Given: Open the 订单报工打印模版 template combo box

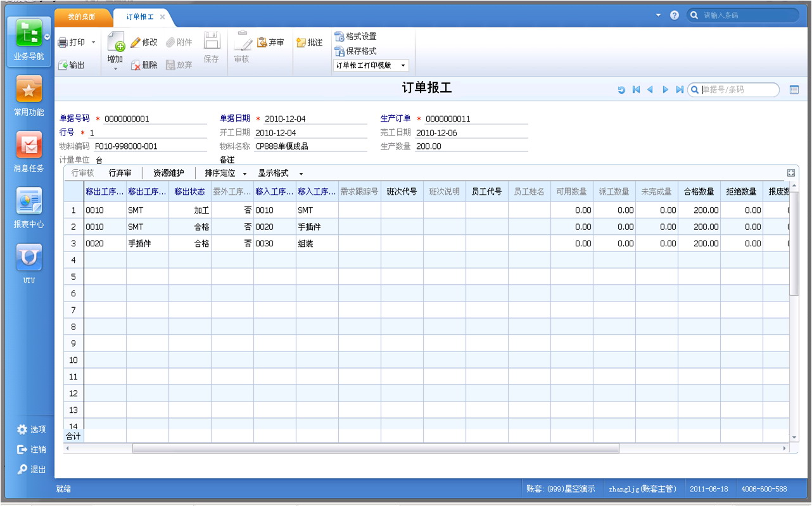Looking at the screenshot, I should [x=371, y=65].
